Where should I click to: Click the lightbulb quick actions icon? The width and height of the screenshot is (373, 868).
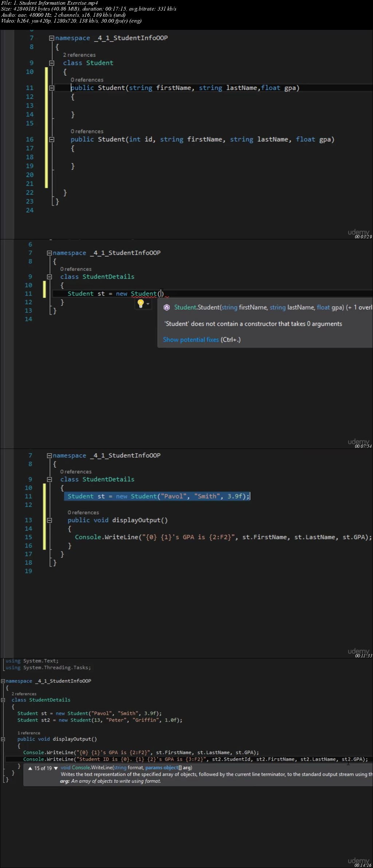point(141,304)
